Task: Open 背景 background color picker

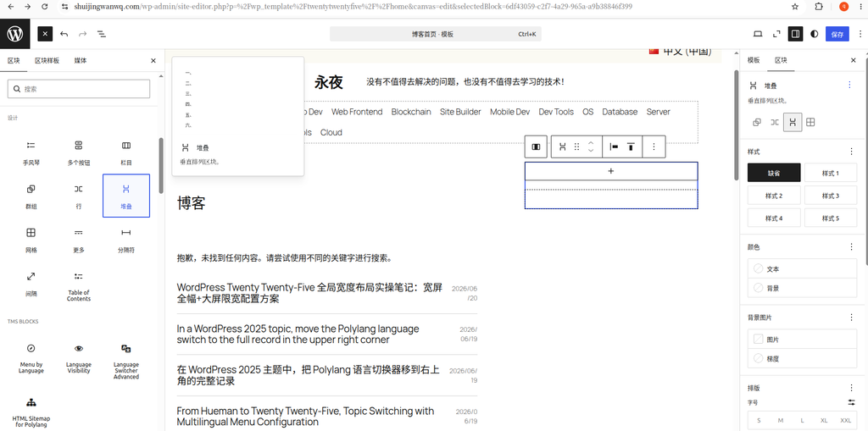Action: point(802,288)
